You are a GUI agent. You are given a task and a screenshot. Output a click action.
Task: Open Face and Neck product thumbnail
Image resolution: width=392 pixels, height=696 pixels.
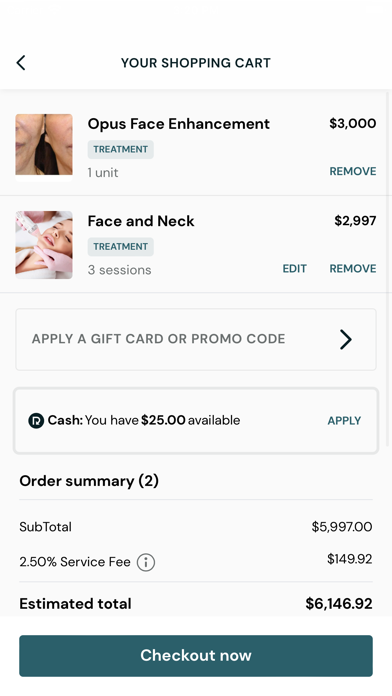pyautogui.click(x=44, y=245)
